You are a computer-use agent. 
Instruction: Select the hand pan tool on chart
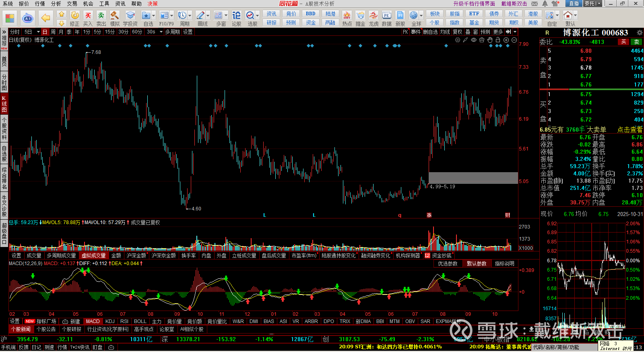(x=490, y=40)
